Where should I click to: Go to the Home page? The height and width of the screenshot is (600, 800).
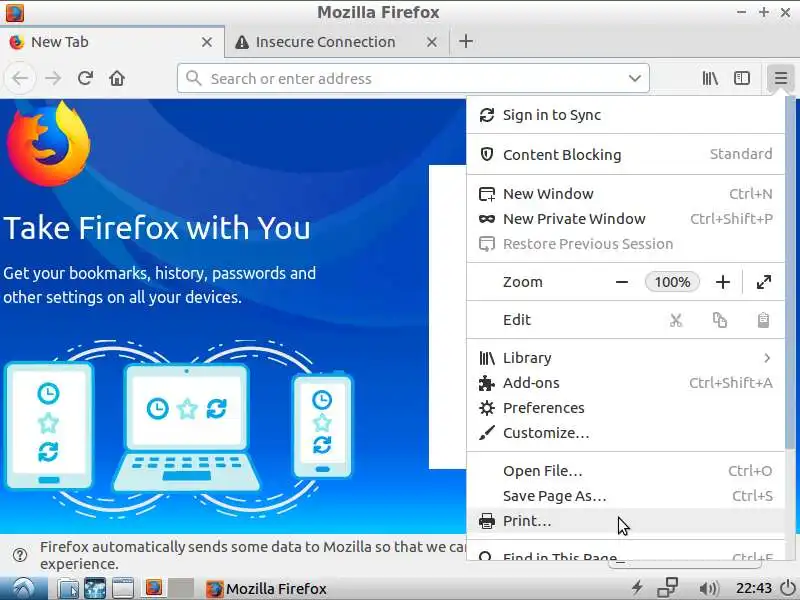pos(117,78)
